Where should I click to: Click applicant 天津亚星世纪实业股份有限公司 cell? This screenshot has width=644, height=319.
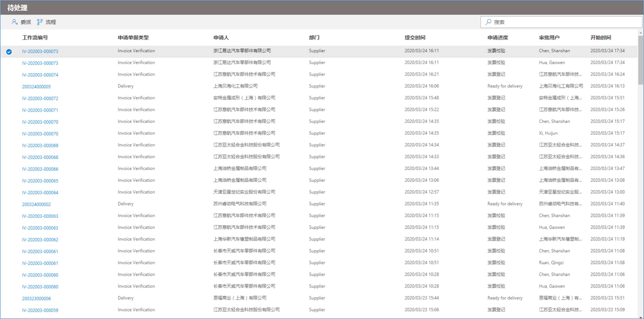pos(244,192)
